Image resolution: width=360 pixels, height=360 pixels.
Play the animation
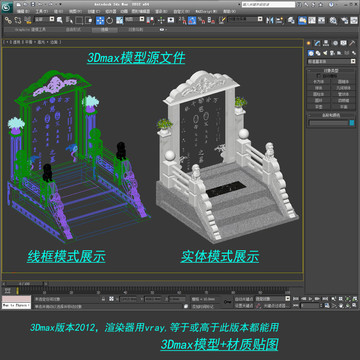(x=311, y=299)
